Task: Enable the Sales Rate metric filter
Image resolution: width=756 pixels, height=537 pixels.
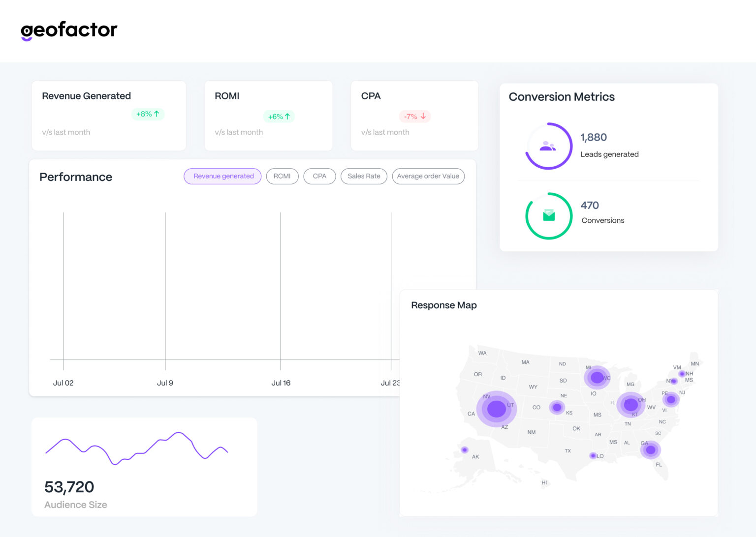Action: coord(364,176)
